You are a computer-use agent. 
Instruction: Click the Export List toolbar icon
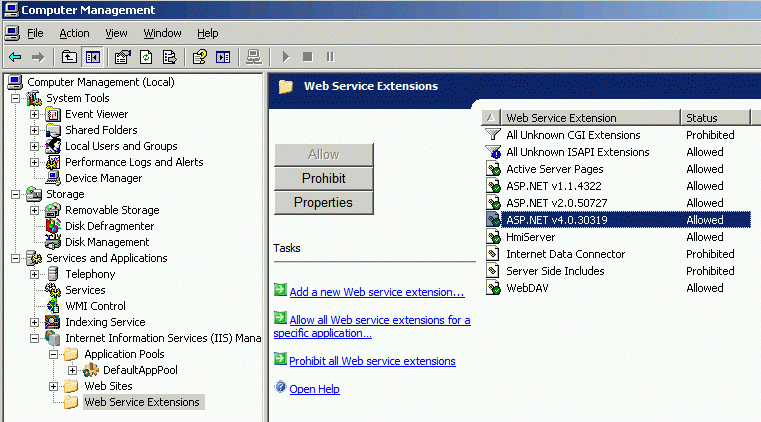click(170, 57)
